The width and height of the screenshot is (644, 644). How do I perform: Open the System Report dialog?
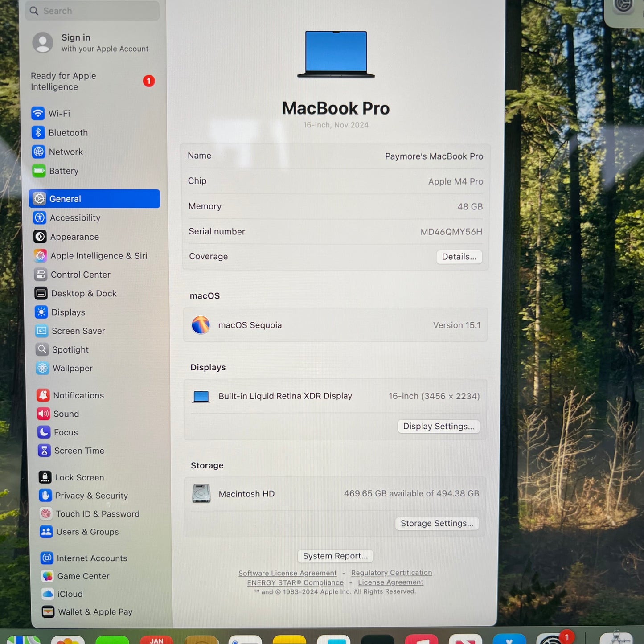point(335,556)
